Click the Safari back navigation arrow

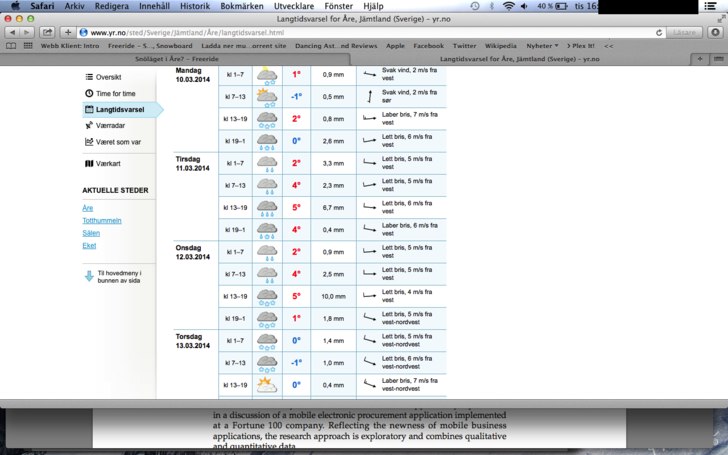(14, 32)
